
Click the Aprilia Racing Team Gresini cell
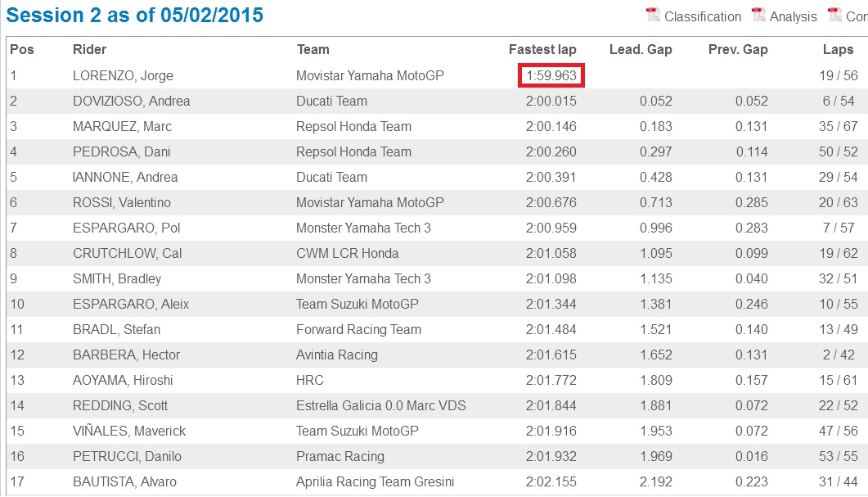click(x=375, y=481)
